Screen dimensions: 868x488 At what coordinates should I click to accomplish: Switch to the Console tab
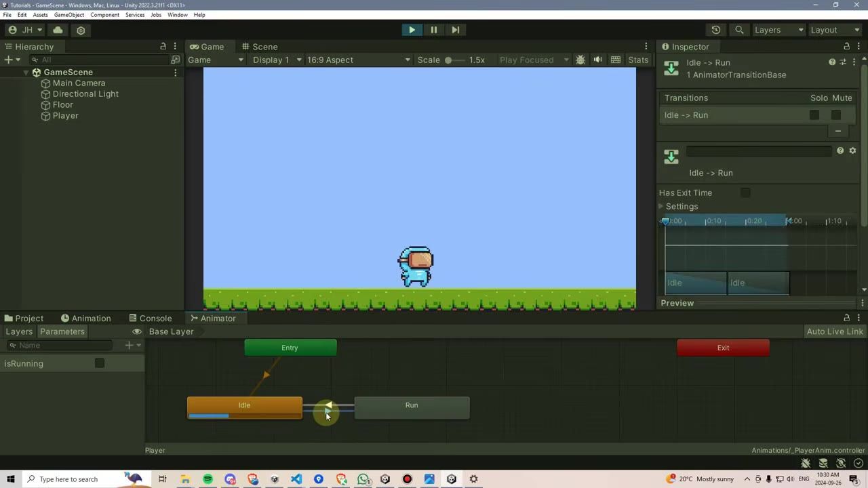tap(149, 319)
